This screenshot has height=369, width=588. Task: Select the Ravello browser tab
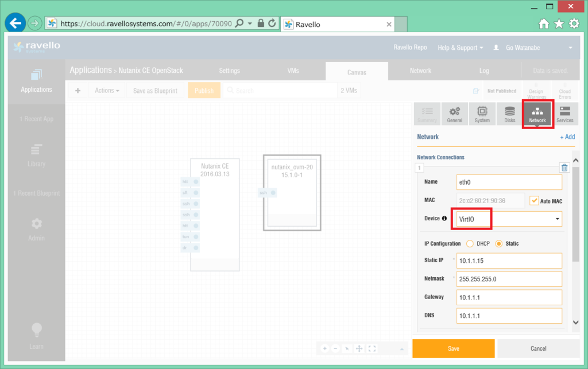(338, 24)
